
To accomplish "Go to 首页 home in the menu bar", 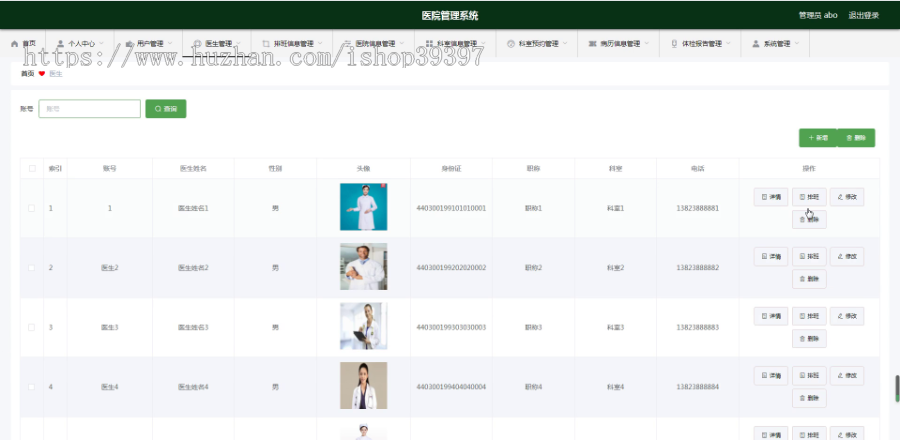I will 23,44.
